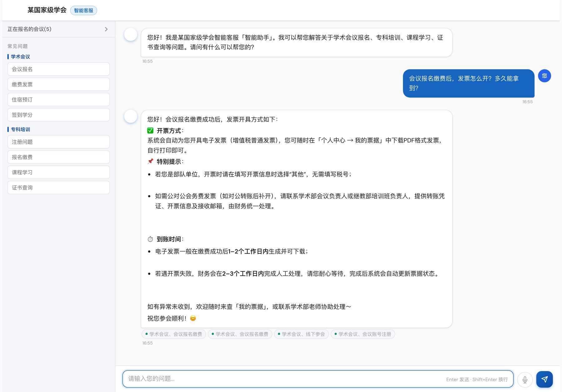Image resolution: width=562 pixels, height=392 pixels.
Task: Expand the 正在报名的会议(5) section
Action: pos(58,29)
